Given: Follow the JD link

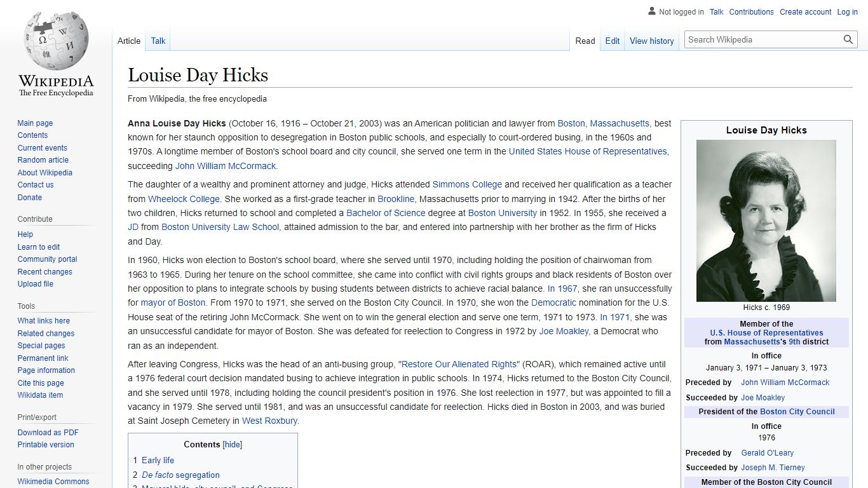Looking at the screenshot, I should point(133,227).
